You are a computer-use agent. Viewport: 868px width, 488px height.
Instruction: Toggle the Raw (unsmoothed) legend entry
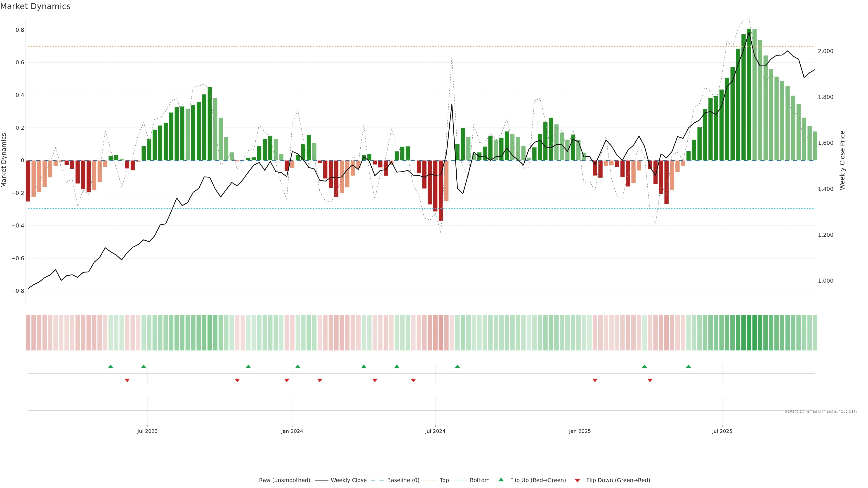284,480
